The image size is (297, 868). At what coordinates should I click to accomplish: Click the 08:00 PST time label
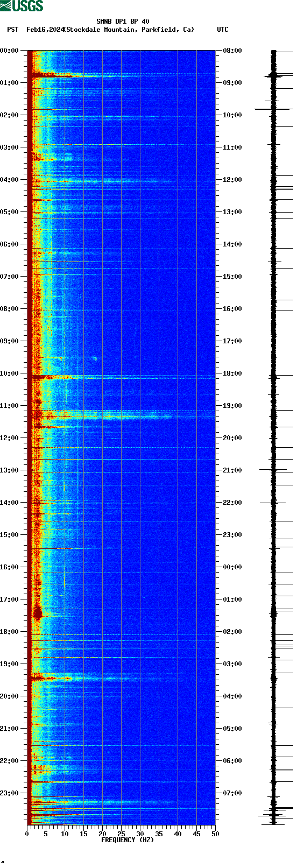click(10, 309)
